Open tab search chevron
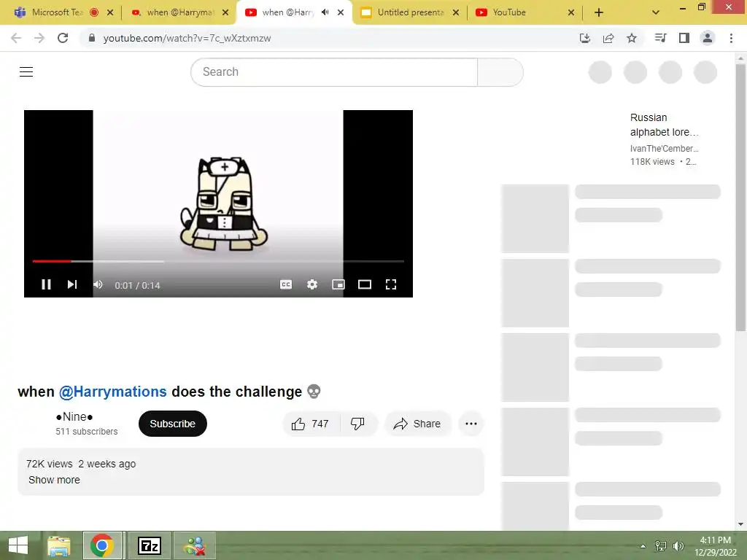 tap(656, 12)
